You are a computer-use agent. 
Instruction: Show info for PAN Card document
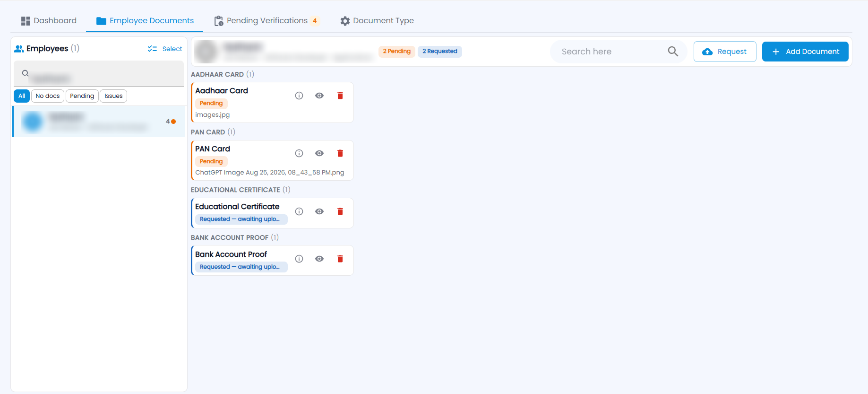(299, 153)
